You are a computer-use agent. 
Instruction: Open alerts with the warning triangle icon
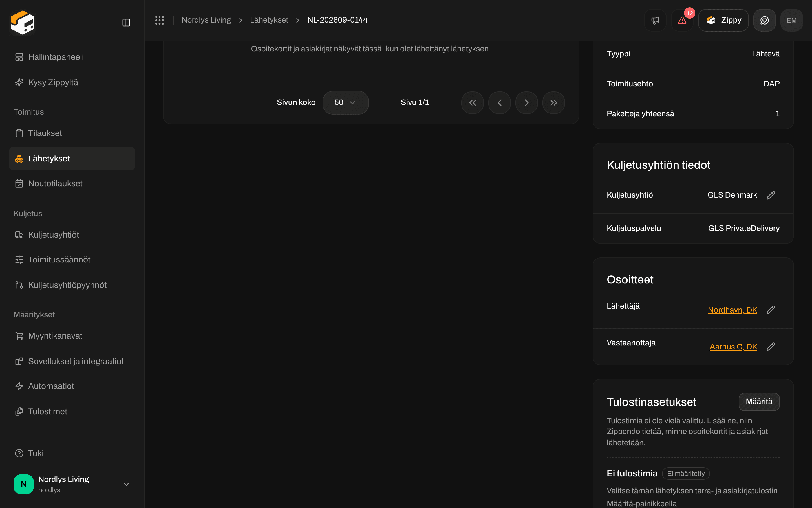tap(682, 20)
